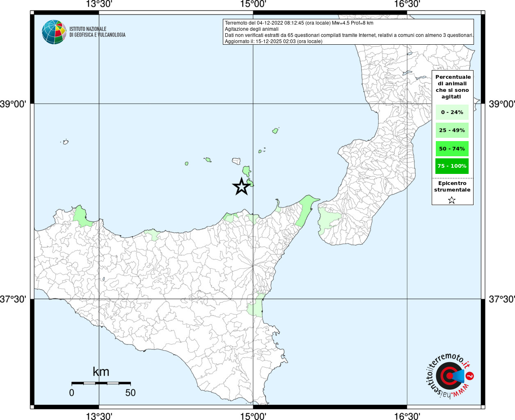Screen dimensions: 515x420
Task: Select the 75 - 100% legend swatch
Action: coord(452,166)
